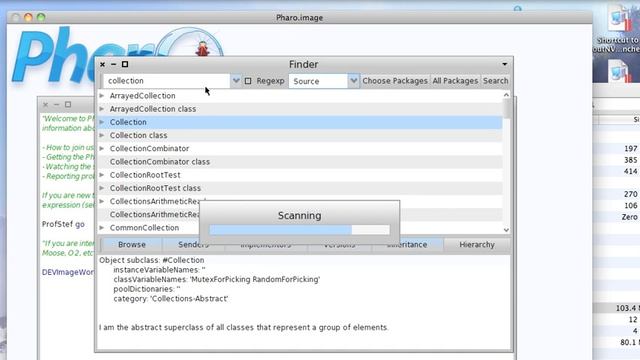Click the Scanning progress bar
Screen dimensions: 640x360
[x=300, y=230]
